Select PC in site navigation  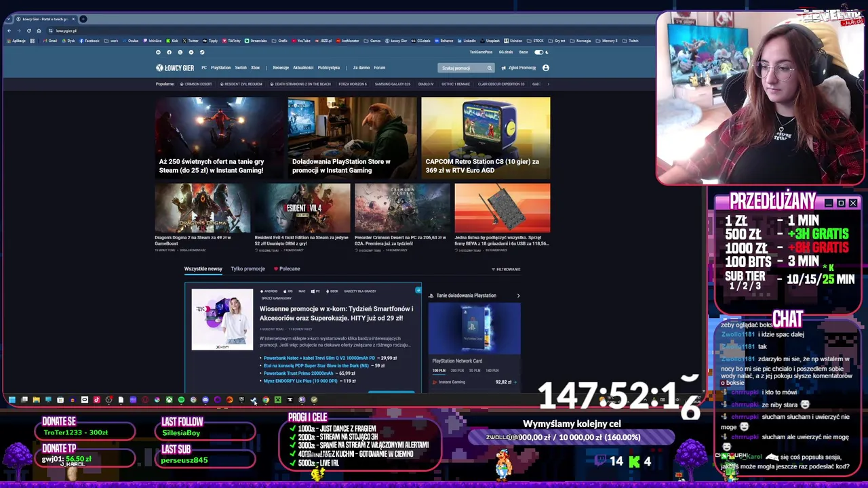204,68
